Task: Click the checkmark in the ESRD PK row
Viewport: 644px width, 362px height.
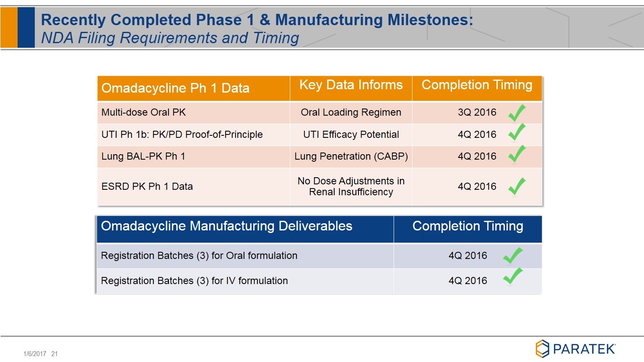Action: pyautogui.click(x=517, y=186)
